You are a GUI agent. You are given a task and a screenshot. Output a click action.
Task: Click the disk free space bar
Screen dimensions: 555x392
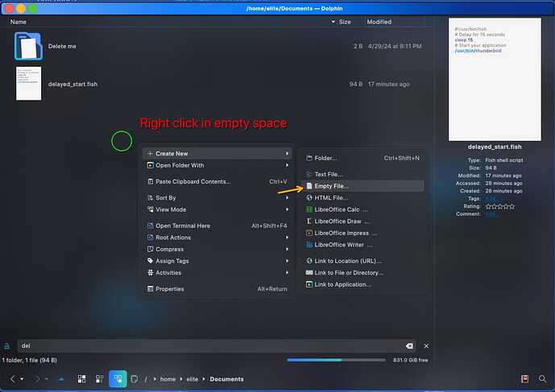(338, 360)
